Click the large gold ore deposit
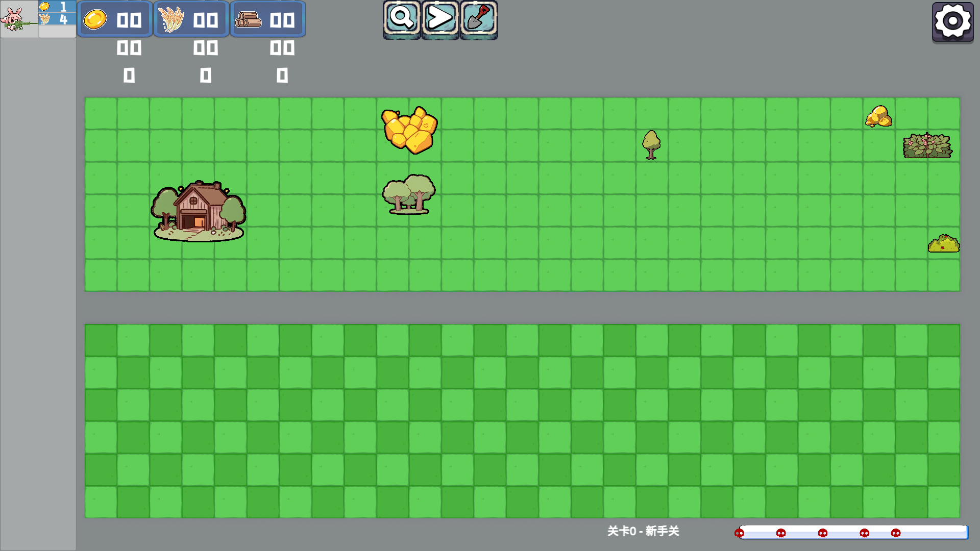Viewport: 980px width, 551px height. 409,130
